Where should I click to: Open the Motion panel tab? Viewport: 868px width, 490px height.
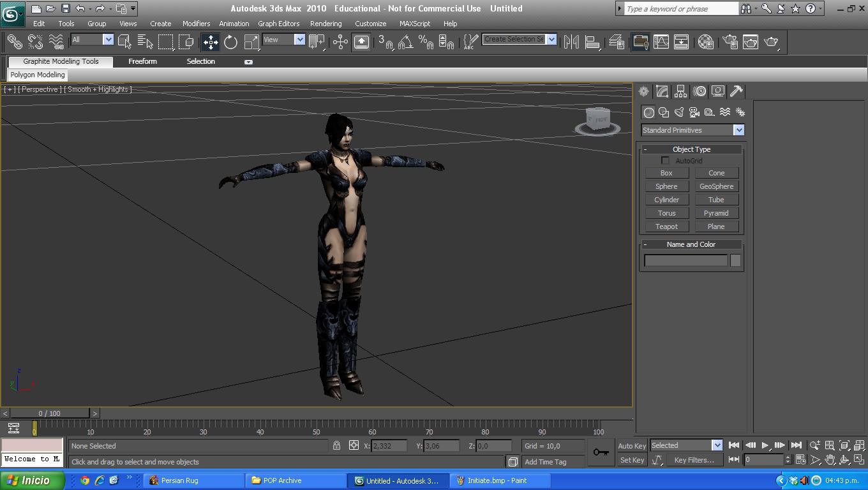click(x=700, y=91)
